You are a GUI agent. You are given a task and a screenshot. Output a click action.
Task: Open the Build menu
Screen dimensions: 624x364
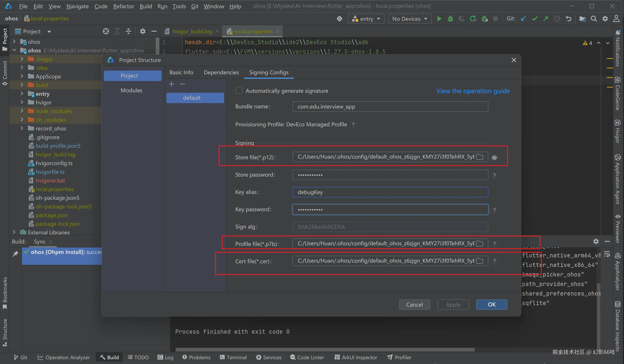[146, 6]
